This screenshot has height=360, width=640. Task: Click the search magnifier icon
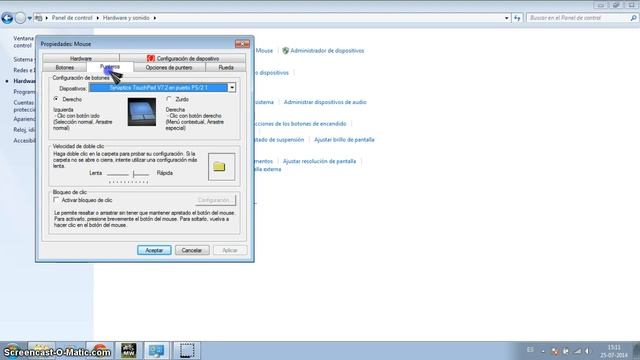tap(633, 18)
